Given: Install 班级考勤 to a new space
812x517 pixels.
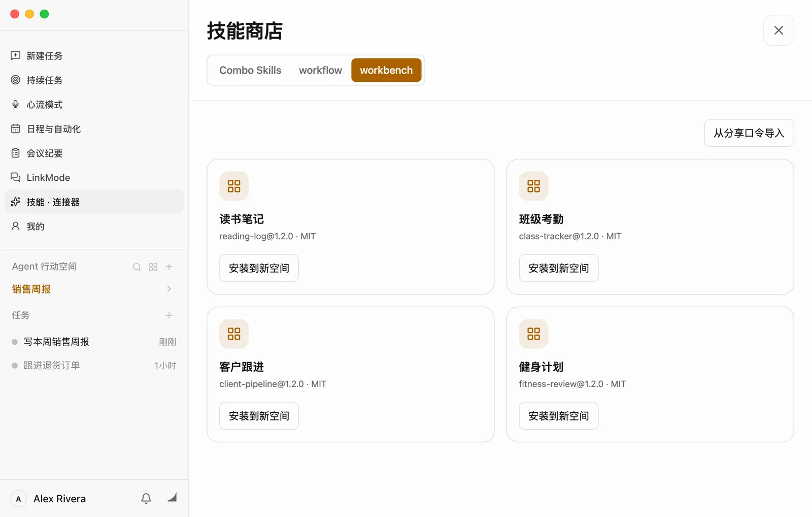Looking at the screenshot, I should pos(559,268).
